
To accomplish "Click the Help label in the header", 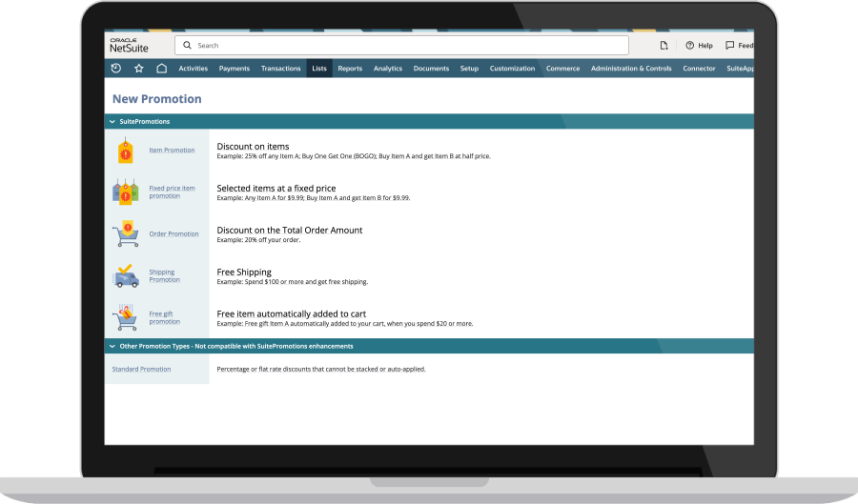I will (x=705, y=46).
